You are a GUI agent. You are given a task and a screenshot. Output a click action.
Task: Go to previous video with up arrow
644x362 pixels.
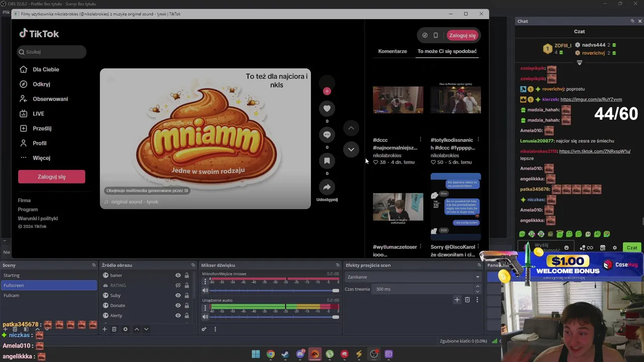coord(351,128)
